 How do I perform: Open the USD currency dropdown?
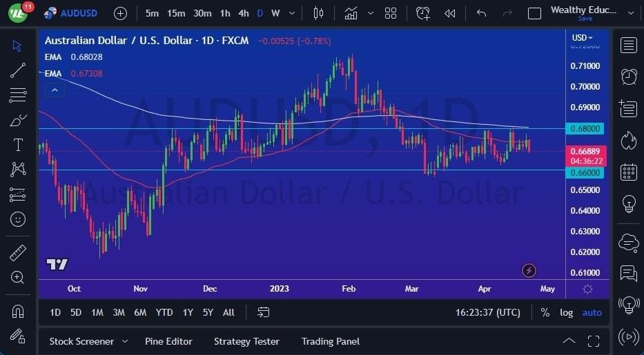(583, 38)
